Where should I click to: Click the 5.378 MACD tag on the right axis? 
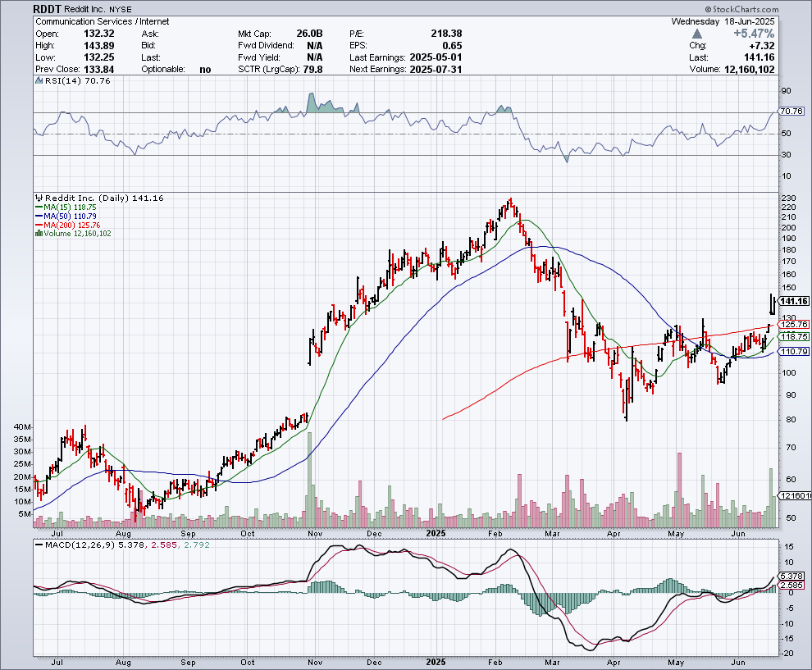point(791,576)
